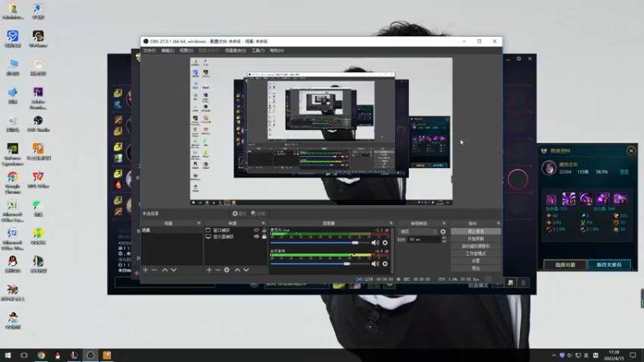Click the 选择出装 button in hero panel
Image resolution: width=644 pixels, height=362 pixels.
[565, 265]
